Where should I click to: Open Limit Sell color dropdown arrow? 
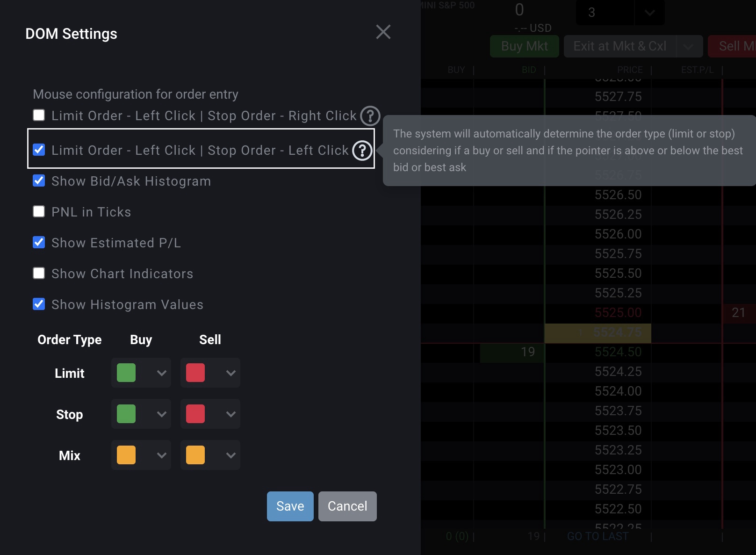coord(230,373)
